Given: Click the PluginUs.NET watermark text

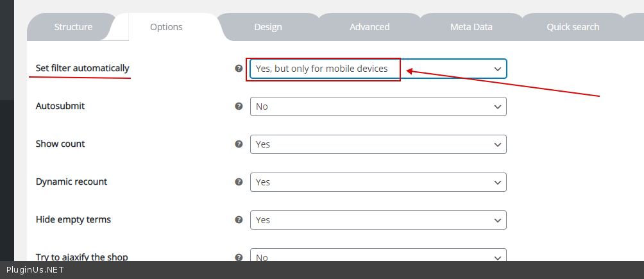Looking at the screenshot, I should [x=35, y=270].
